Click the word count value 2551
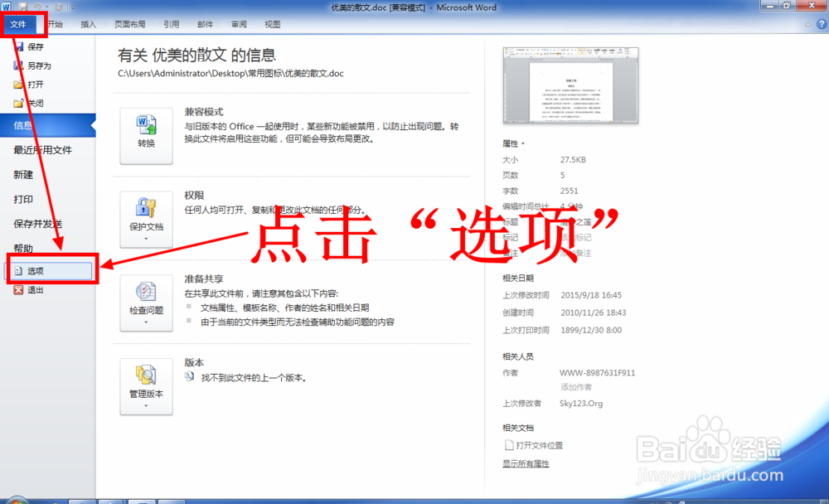Image resolution: width=829 pixels, height=504 pixels. click(570, 191)
